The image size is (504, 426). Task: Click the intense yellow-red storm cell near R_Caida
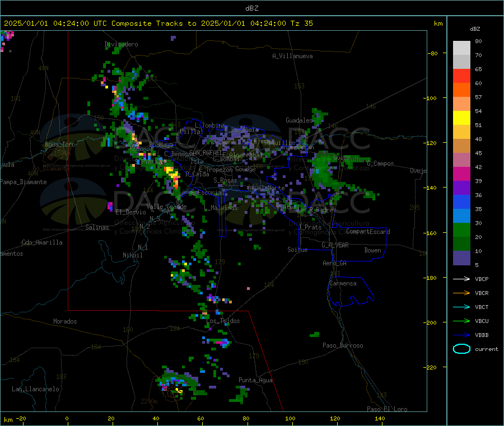tap(172, 177)
